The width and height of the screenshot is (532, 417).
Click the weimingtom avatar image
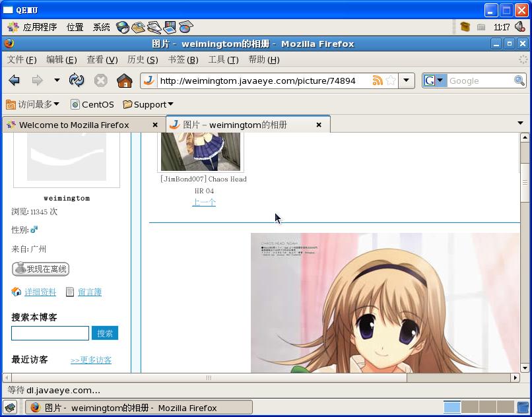pos(67,158)
